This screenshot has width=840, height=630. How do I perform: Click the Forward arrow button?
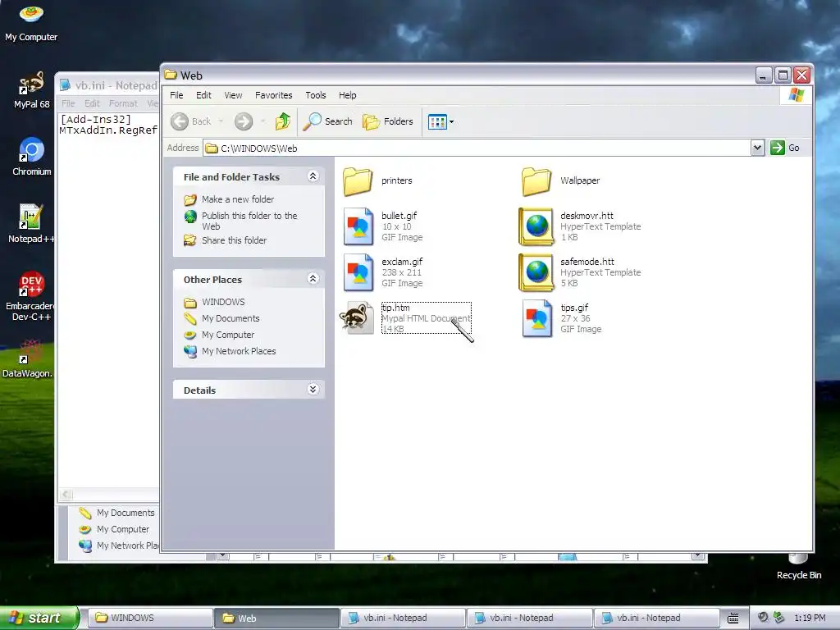[x=243, y=121]
